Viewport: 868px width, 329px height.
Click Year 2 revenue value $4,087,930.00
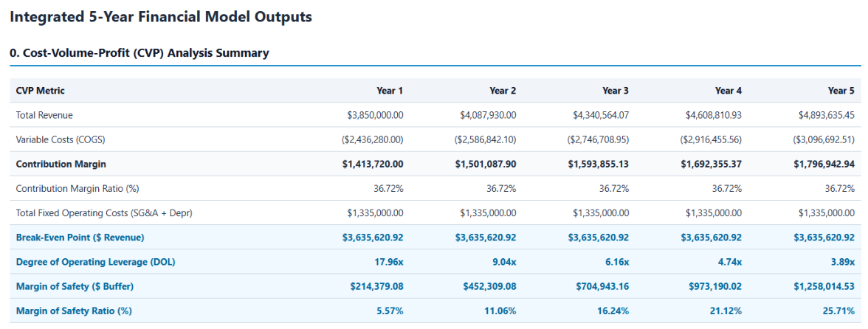coord(489,115)
